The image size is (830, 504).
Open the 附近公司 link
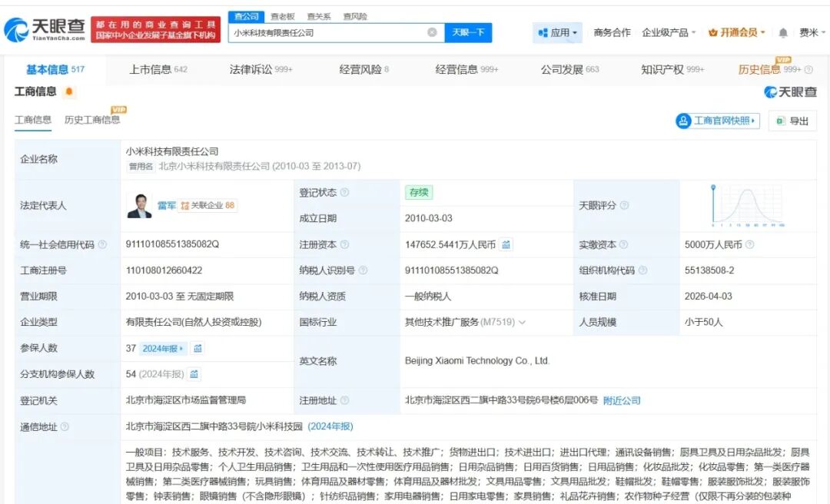tap(622, 401)
